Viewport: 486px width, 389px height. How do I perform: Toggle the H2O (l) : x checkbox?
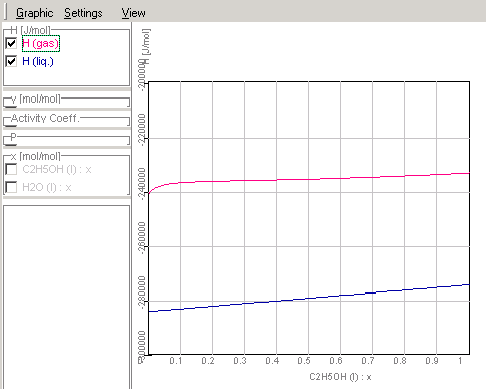(11, 187)
